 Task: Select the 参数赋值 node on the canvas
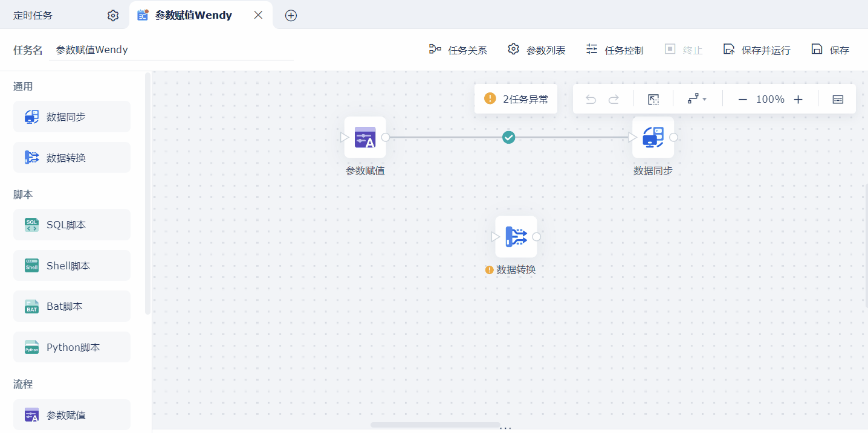pos(365,137)
